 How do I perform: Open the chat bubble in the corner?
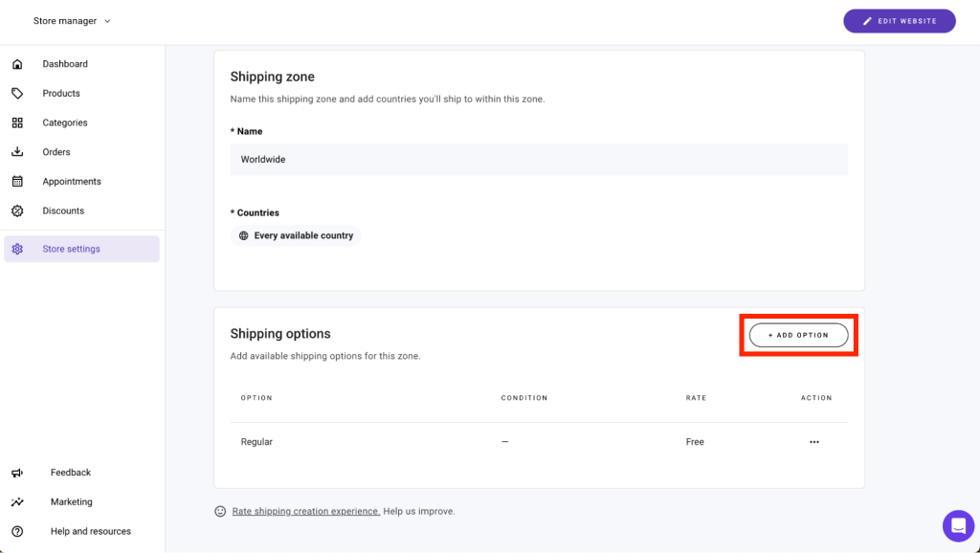tap(958, 526)
